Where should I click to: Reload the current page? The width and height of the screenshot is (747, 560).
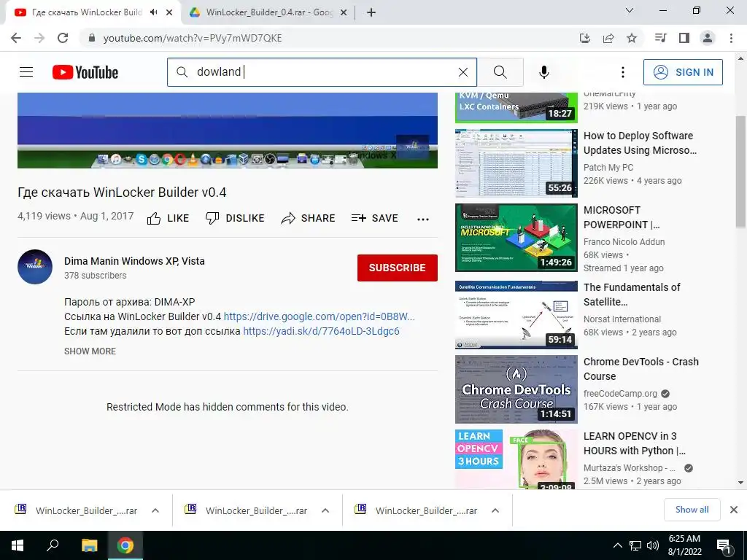point(63,38)
